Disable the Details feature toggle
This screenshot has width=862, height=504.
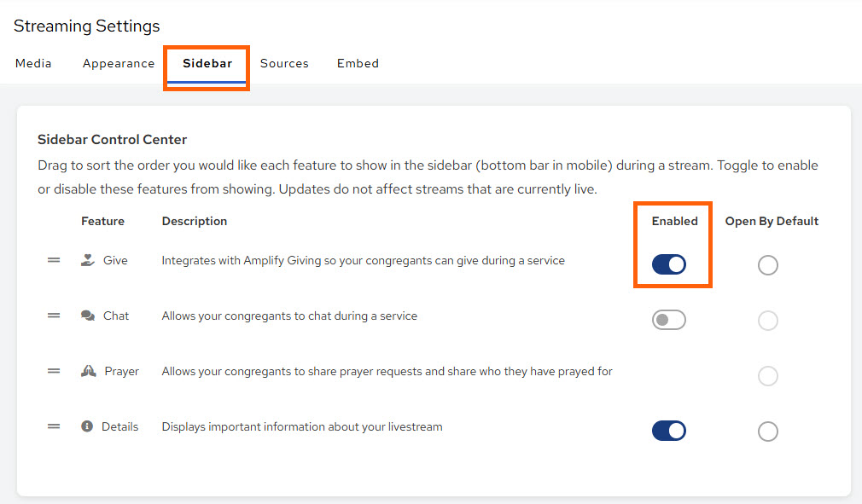[x=668, y=431]
